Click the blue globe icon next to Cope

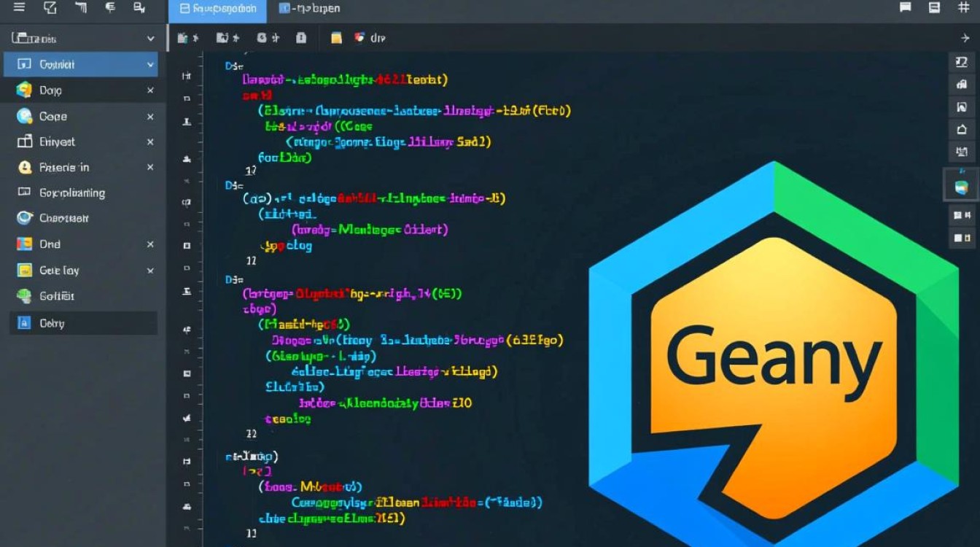25,116
